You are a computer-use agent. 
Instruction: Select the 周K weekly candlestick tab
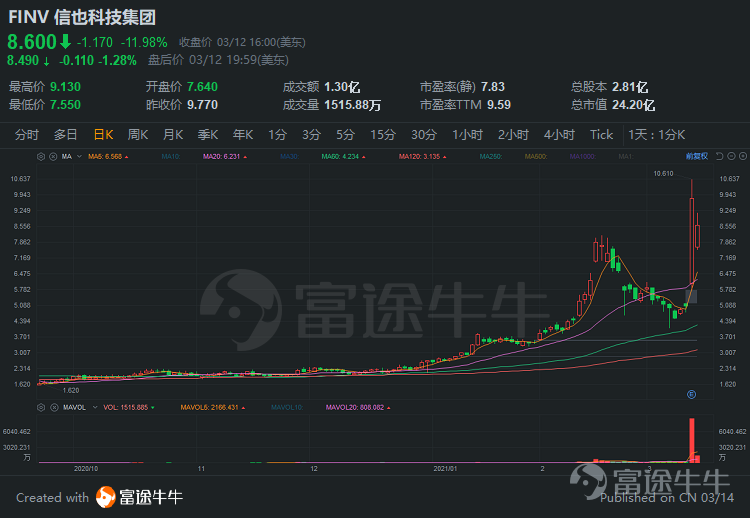pyautogui.click(x=138, y=135)
